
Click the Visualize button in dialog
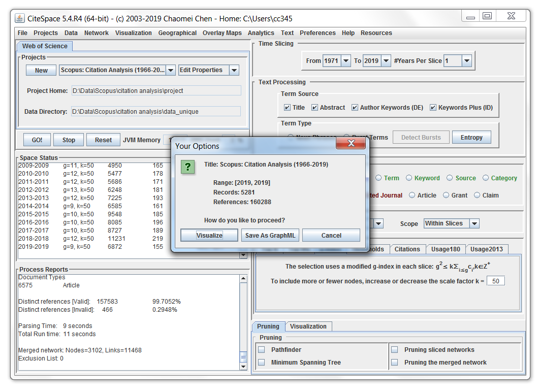click(x=209, y=235)
